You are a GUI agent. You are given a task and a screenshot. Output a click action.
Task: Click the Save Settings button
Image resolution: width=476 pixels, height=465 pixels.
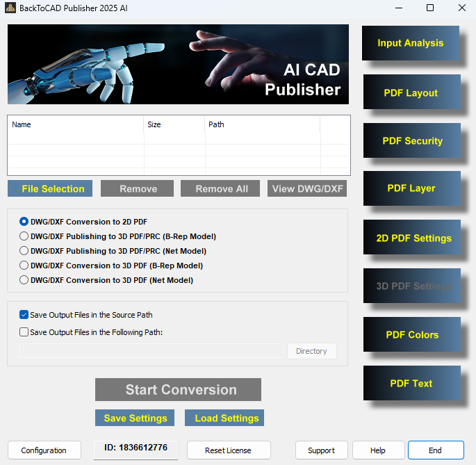tap(135, 418)
